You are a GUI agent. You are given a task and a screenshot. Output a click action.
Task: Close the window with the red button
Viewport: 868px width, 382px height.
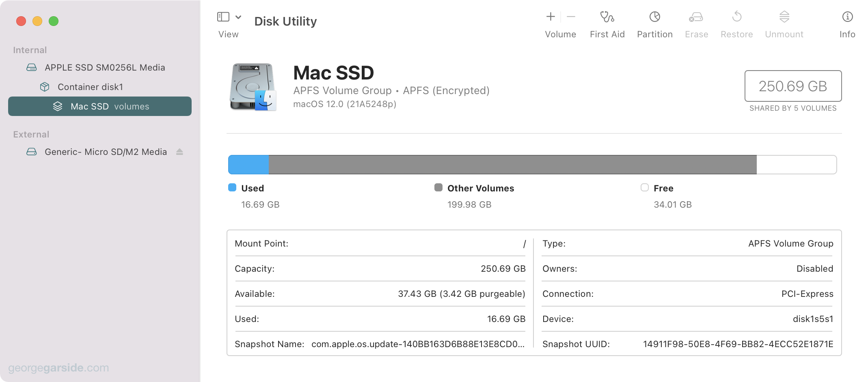coord(21,21)
